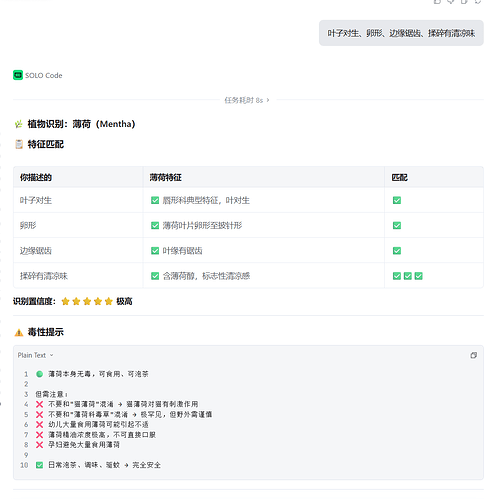
Task: Click the 特征匹配 section heading
Action: (x=46, y=144)
